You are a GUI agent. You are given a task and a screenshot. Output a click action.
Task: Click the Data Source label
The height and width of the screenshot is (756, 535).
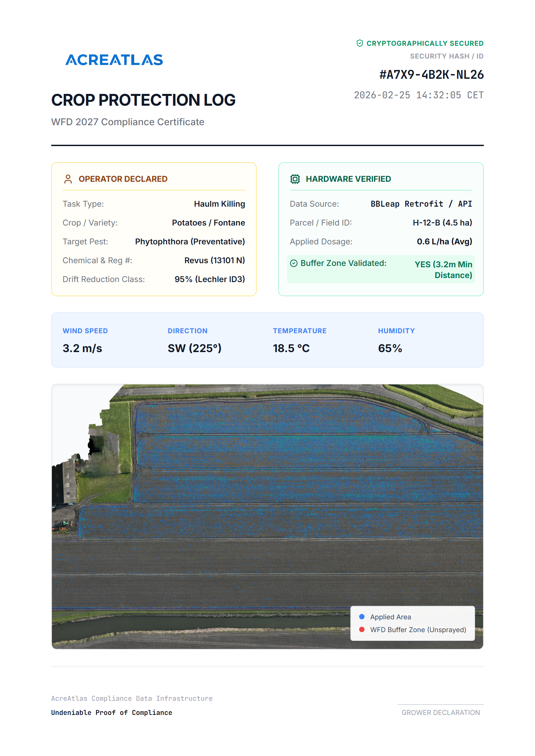314,204
